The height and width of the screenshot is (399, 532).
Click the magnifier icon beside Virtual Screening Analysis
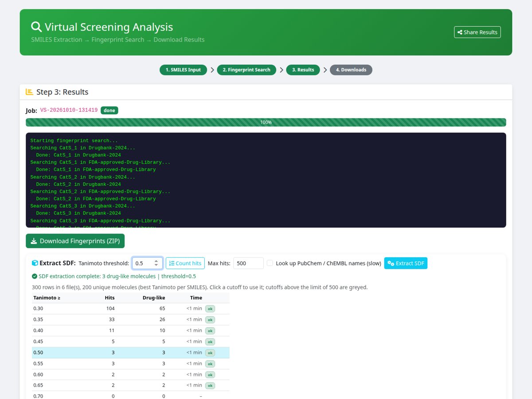36,27
